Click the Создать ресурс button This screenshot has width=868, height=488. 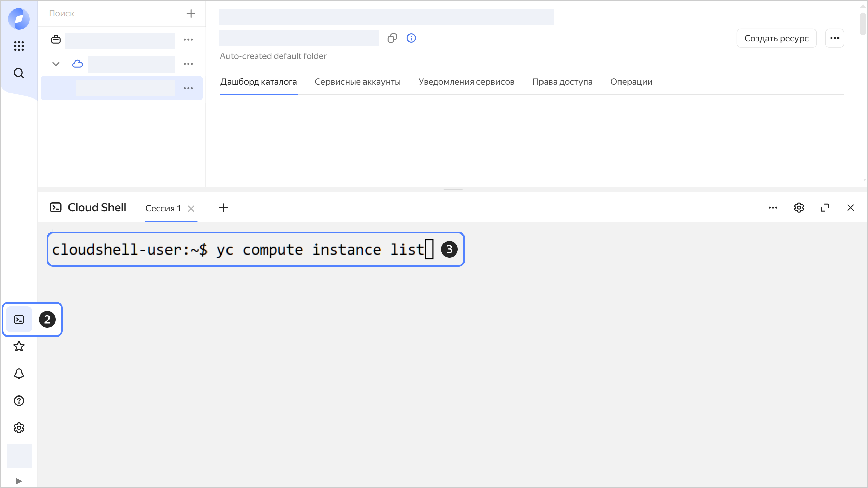click(776, 38)
